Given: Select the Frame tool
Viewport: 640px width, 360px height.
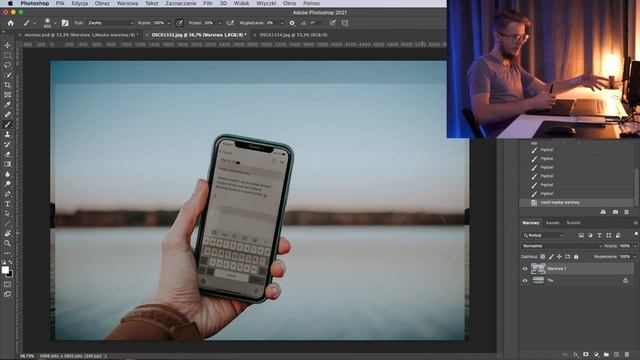Looking at the screenshot, I should pyautogui.click(x=7, y=95).
